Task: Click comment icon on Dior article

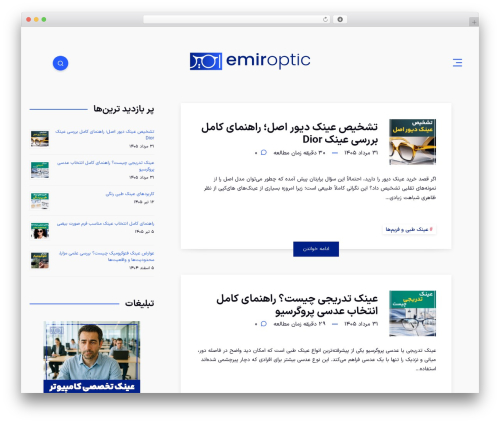Action: (264, 152)
